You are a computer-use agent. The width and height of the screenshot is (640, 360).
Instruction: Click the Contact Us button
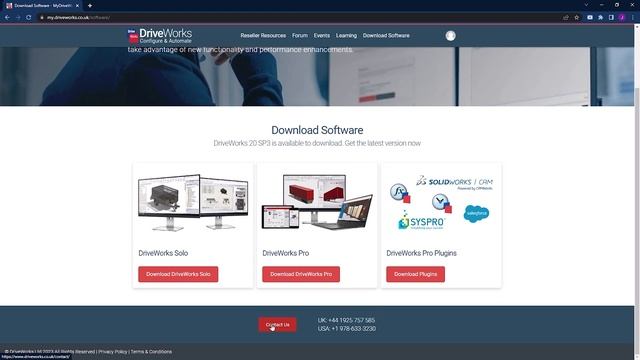pyautogui.click(x=278, y=325)
